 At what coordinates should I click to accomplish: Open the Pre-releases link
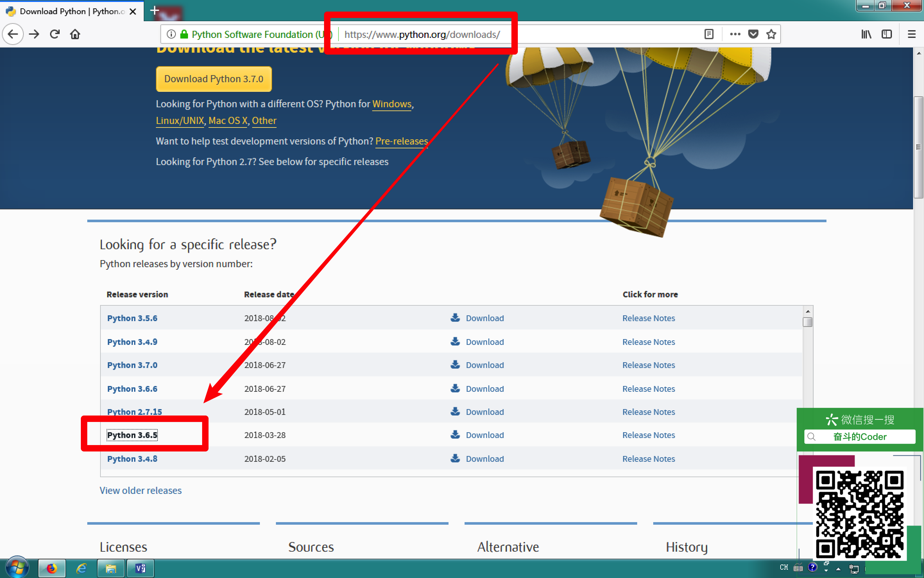pyautogui.click(x=402, y=141)
